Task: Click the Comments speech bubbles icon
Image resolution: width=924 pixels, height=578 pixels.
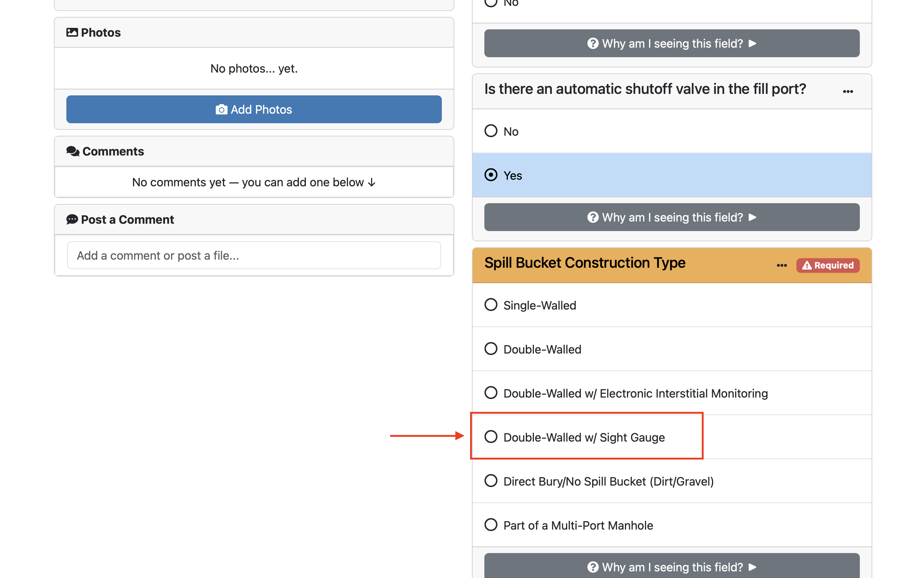Action: tap(73, 151)
